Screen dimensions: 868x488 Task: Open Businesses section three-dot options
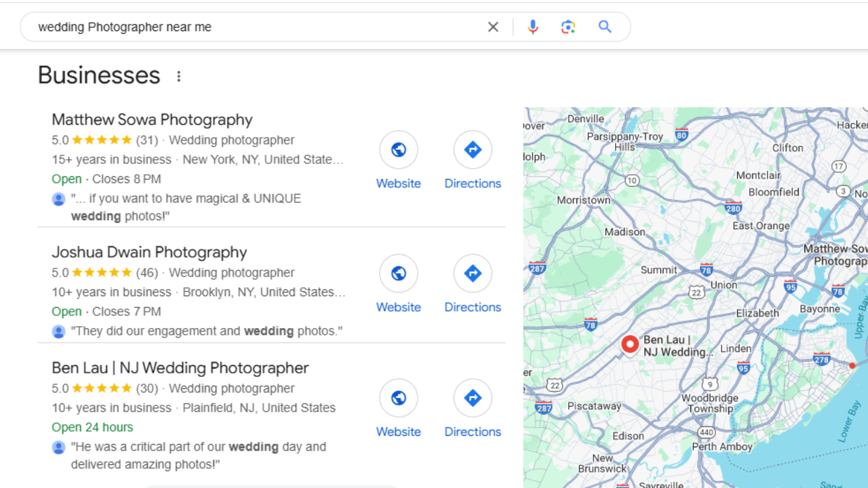(x=179, y=77)
